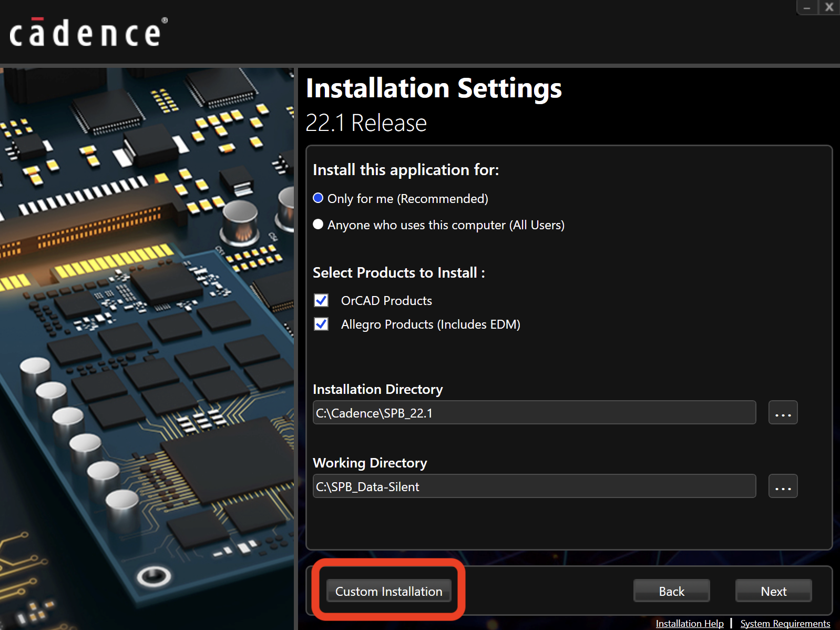Viewport: 840px width, 630px height.
Task: Click the '22.1 Release' version text
Action: point(366,123)
